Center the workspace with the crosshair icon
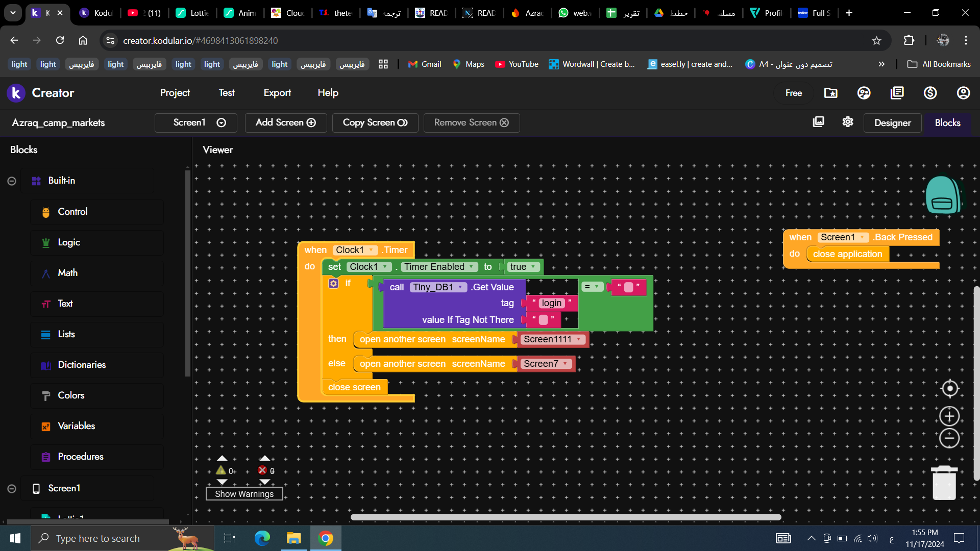This screenshot has width=980, height=551. pos(949,389)
